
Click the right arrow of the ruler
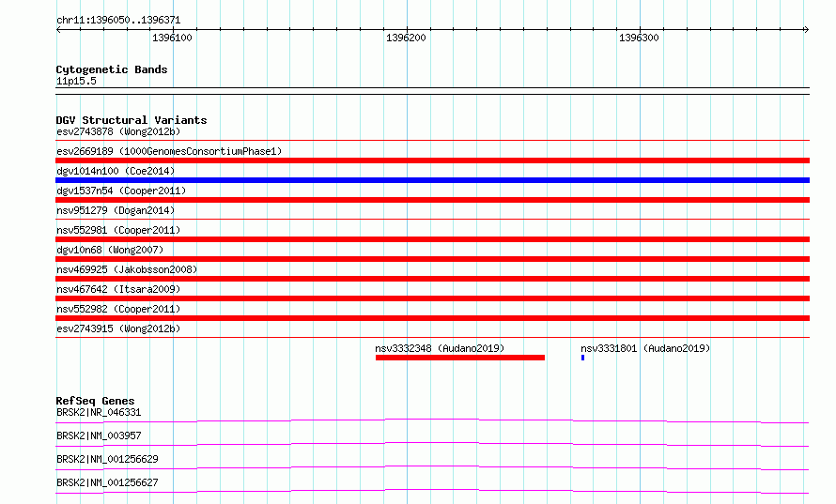806,30
